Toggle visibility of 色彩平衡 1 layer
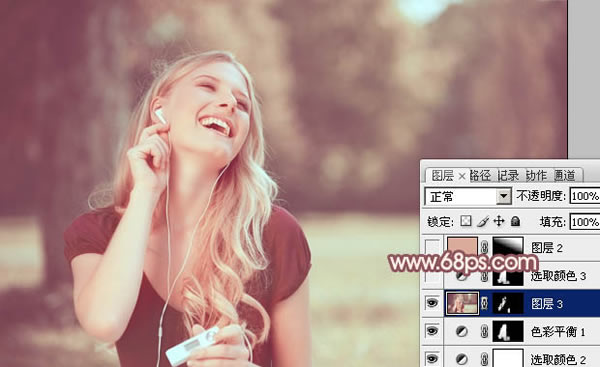This screenshot has width=600, height=367. 432,331
